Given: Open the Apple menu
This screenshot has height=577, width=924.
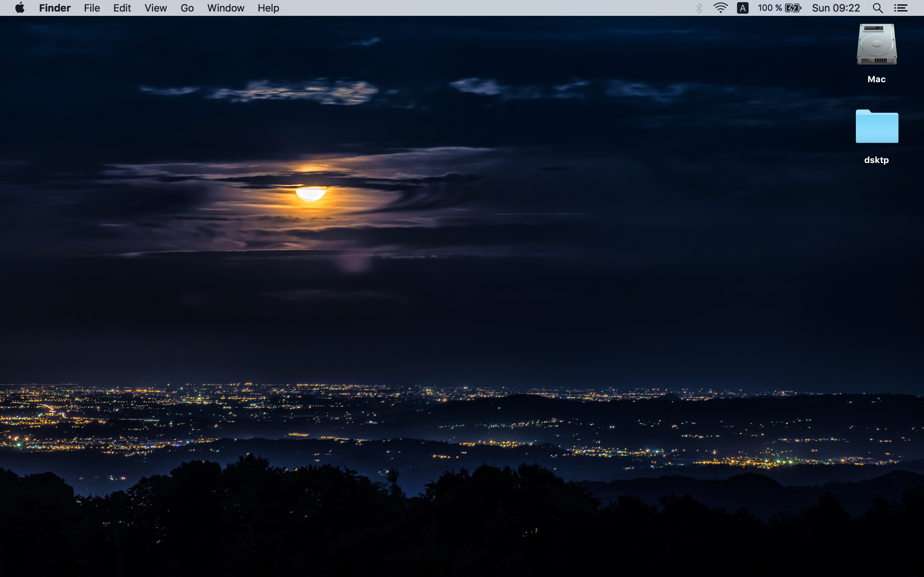Looking at the screenshot, I should pos(19,8).
